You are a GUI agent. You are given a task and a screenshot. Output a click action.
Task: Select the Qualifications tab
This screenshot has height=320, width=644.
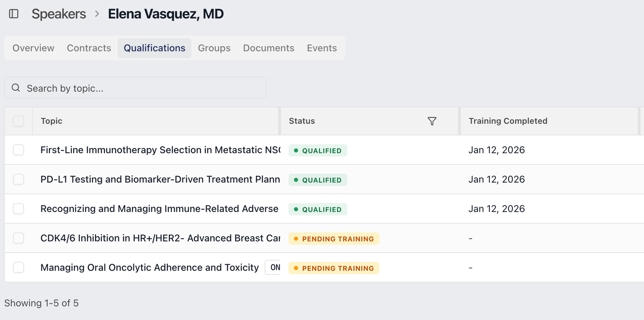[155, 48]
